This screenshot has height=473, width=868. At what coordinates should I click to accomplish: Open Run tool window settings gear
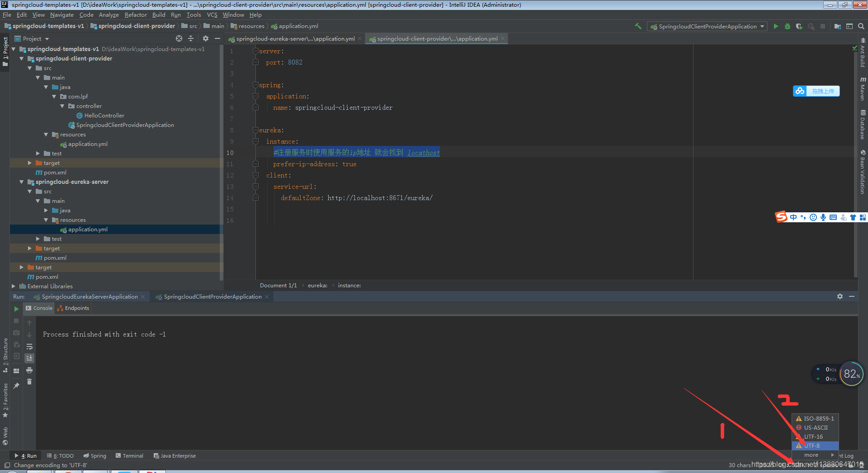(840, 296)
